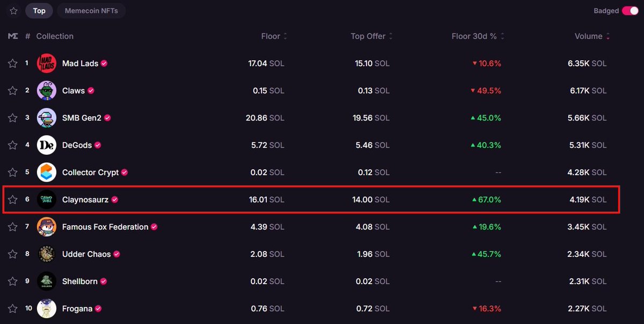The width and height of the screenshot is (644, 324).
Task: Open the SMB Gen2 collection link
Action: 82,118
